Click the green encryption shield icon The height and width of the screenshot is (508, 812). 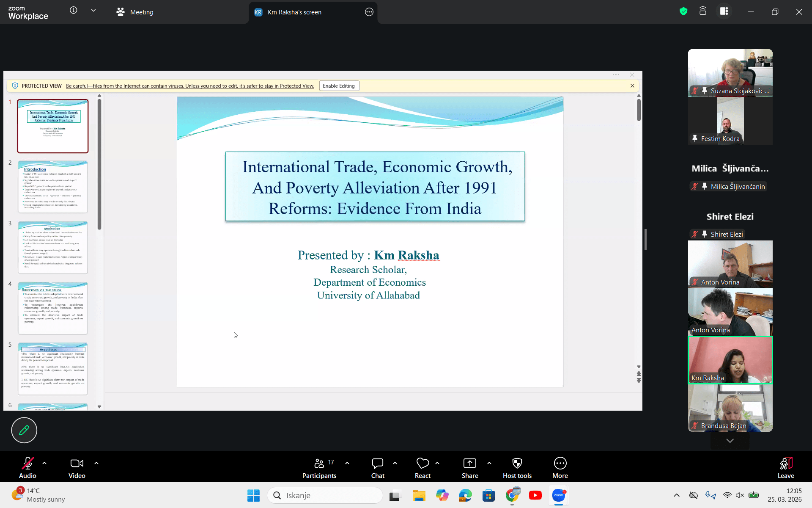point(683,11)
